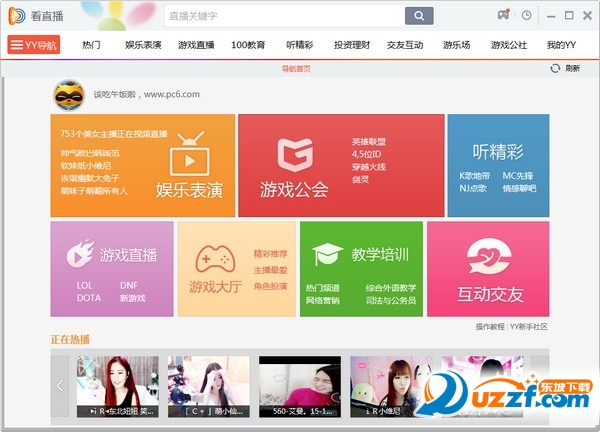Select the 热门 tab
The height and width of the screenshot is (432, 600).
(91, 45)
